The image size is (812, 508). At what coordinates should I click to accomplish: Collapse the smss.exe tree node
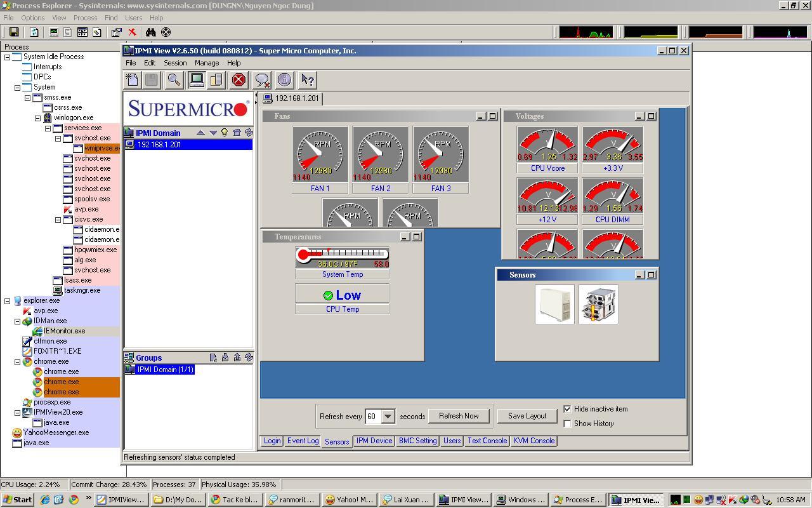coord(28,97)
